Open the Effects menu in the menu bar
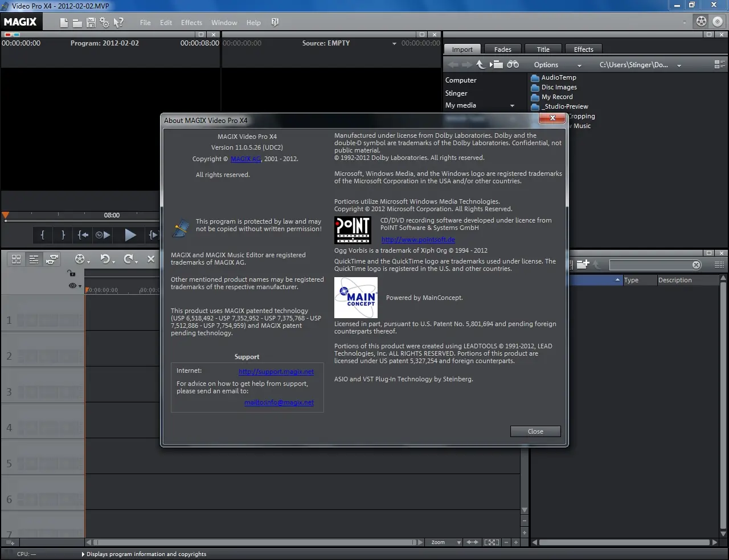Image resolution: width=729 pixels, height=560 pixels. (191, 23)
